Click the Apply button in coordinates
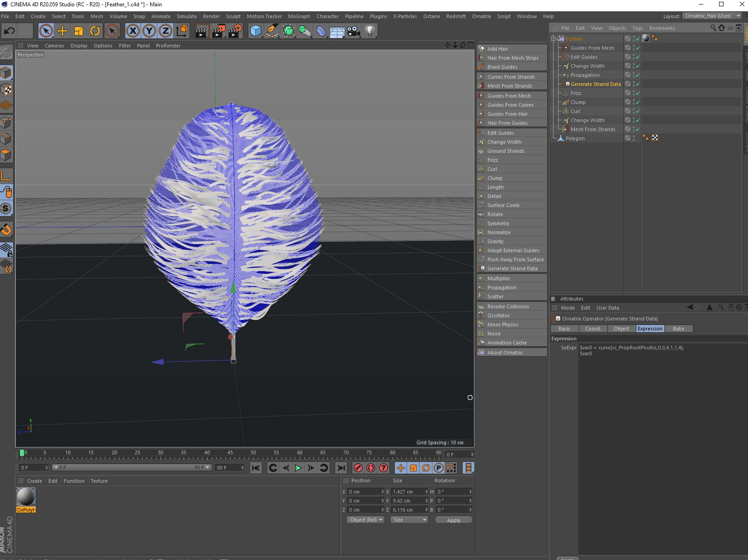This screenshot has height=560, width=748. (453, 520)
